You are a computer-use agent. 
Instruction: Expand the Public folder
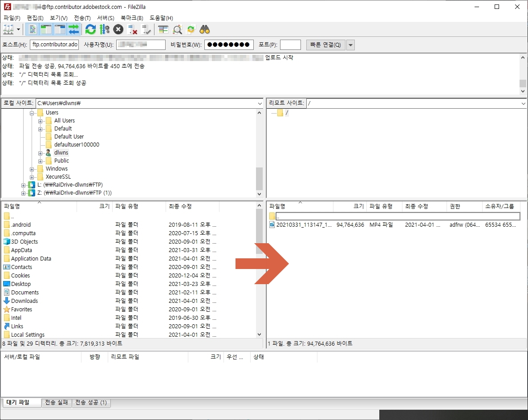(x=40, y=161)
